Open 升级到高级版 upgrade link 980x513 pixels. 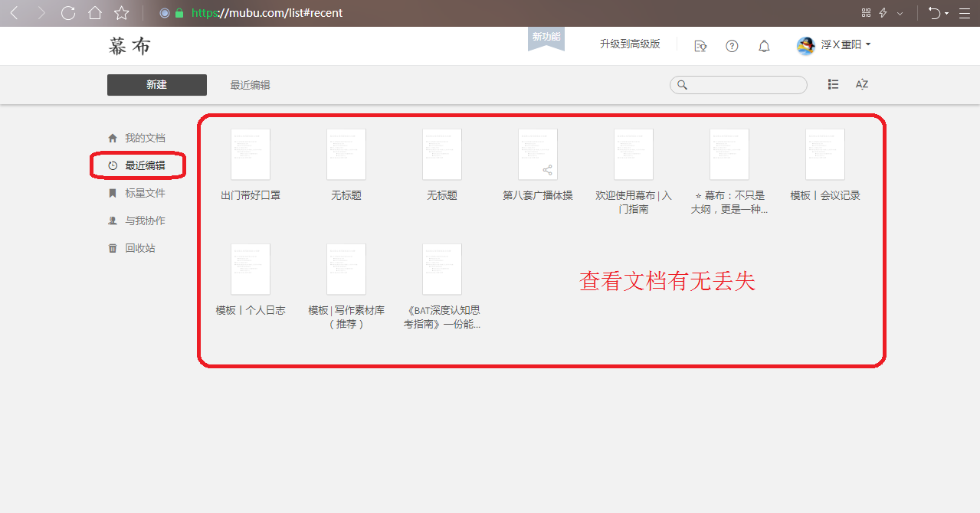pyautogui.click(x=631, y=44)
